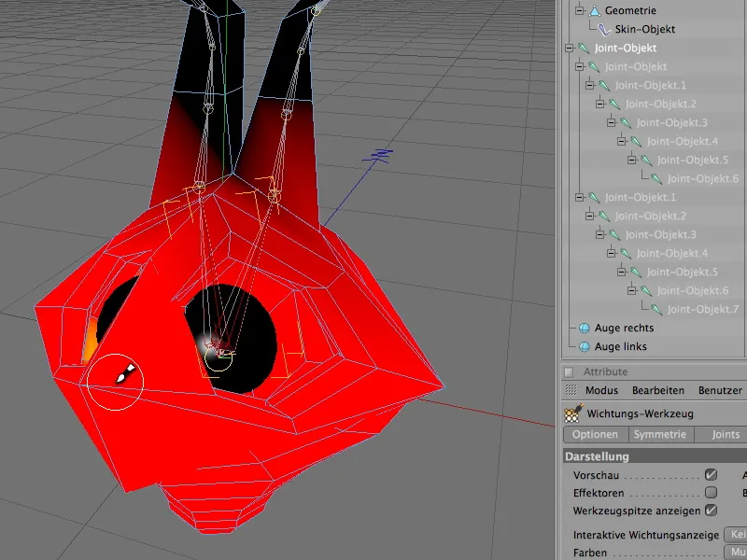
Task: Click the Skin-Objekt icon in the tree
Action: (x=604, y=30)
